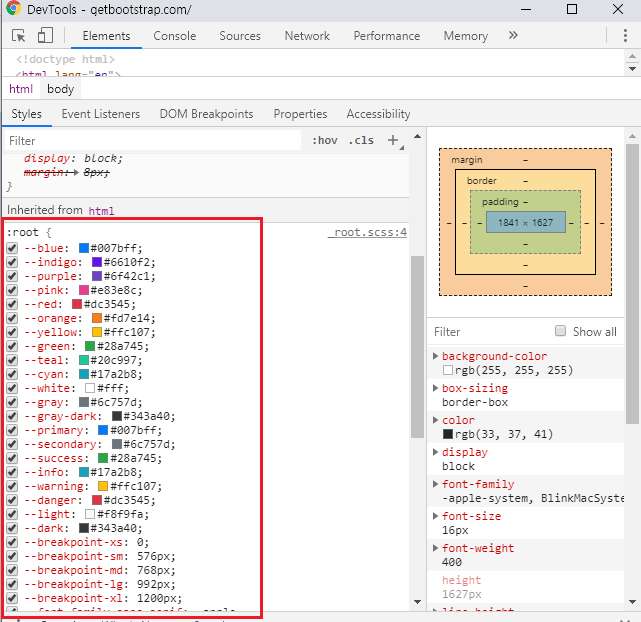Click the --danger #dc3545 color swatch
The image size is (641, 622).
97,500
